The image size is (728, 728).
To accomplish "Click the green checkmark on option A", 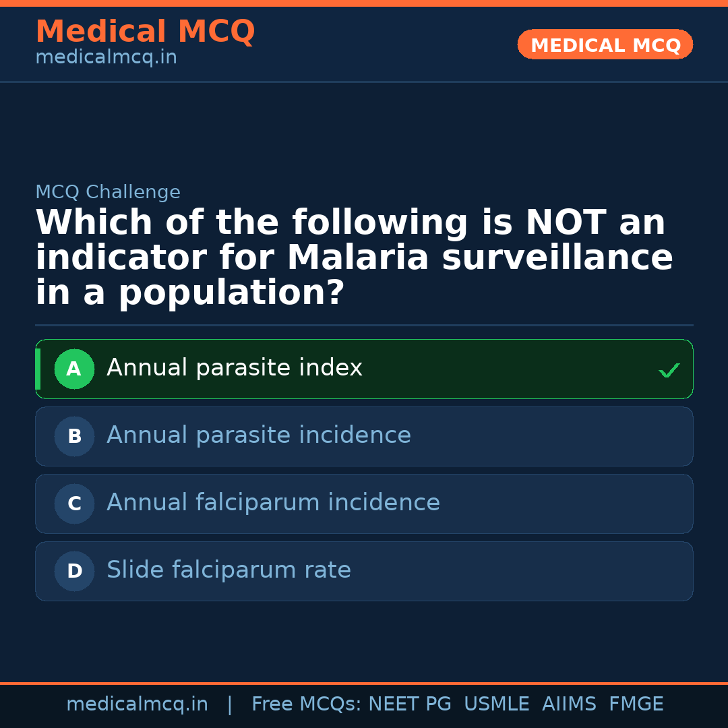I will 669,370.
